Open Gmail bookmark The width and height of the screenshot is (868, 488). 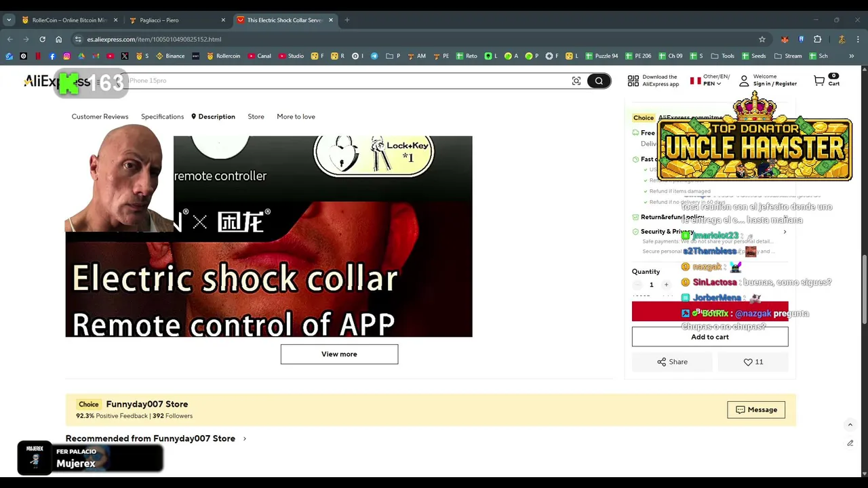(96, 56)
